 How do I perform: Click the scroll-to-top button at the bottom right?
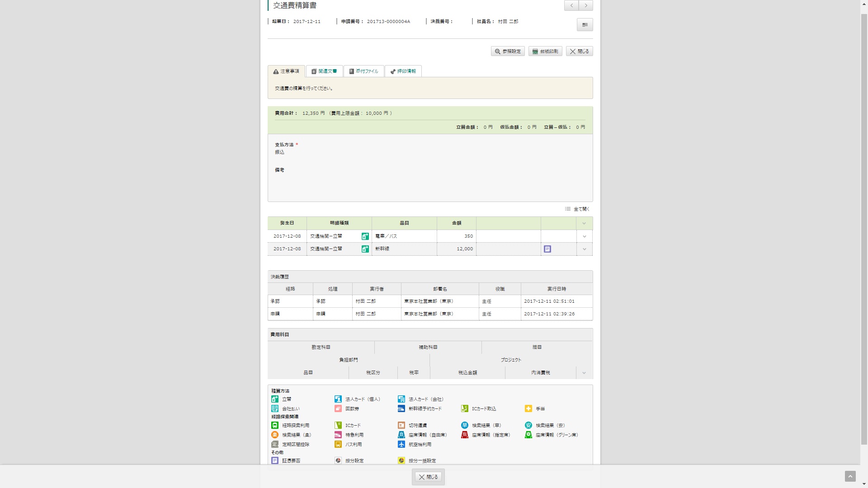[850, 476]
